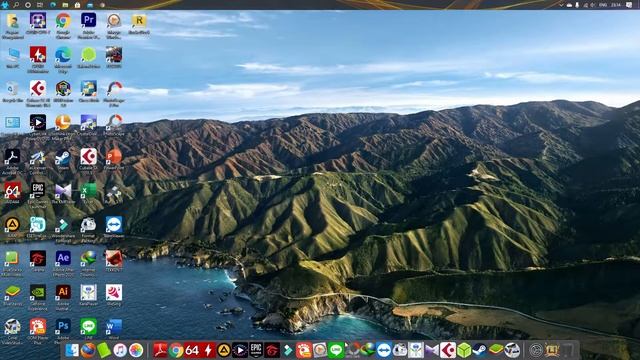Select the This PC desktop icon
The height and width of the screenshot is (360, 640).
[x=12, y=54]
